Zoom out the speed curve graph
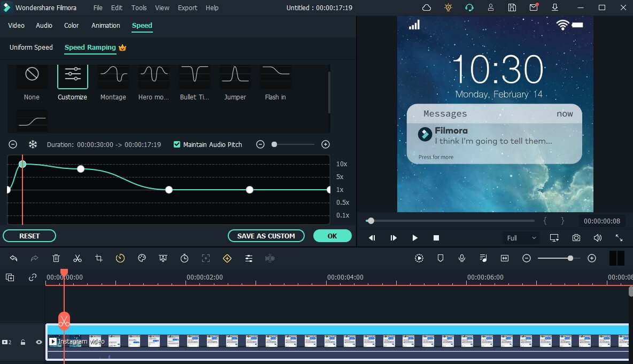 [x=260, y=144]
